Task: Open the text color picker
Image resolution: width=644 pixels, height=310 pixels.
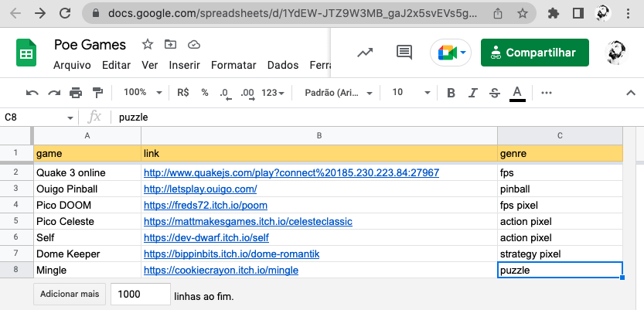Action: pyautogui.click(x=517, y=94)
